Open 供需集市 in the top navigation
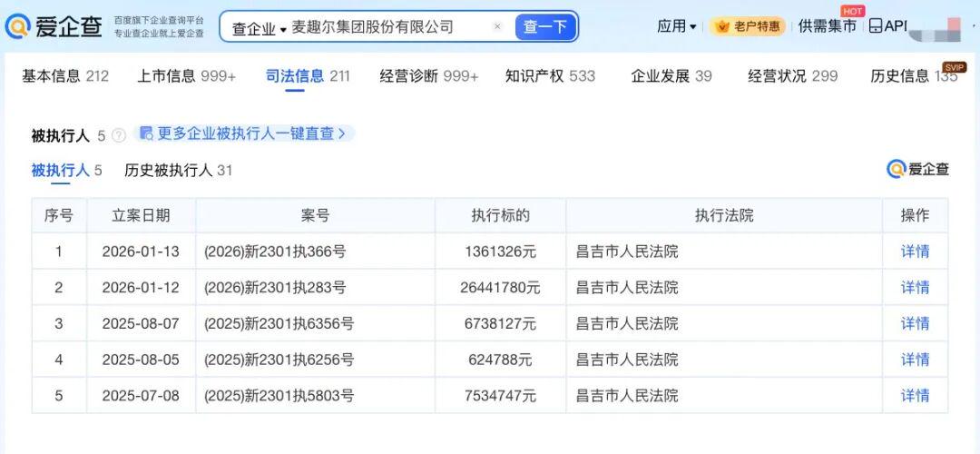 [x=827, y=26]
